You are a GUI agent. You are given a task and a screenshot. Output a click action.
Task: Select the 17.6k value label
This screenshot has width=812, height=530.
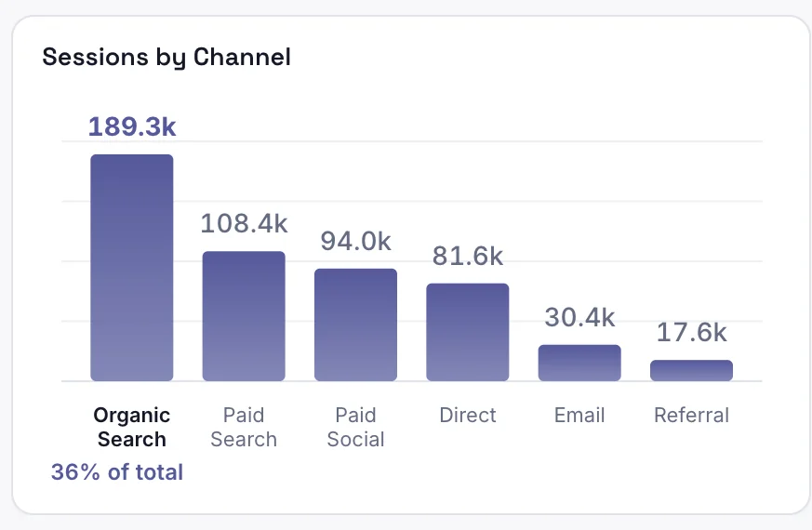click(x=691, y=332)
